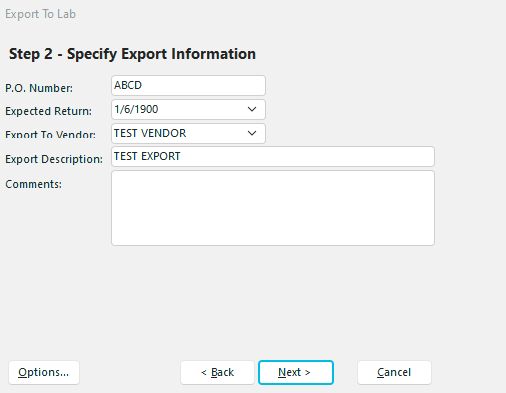Cancel the Export To Lab wizard

pos(394,372)
